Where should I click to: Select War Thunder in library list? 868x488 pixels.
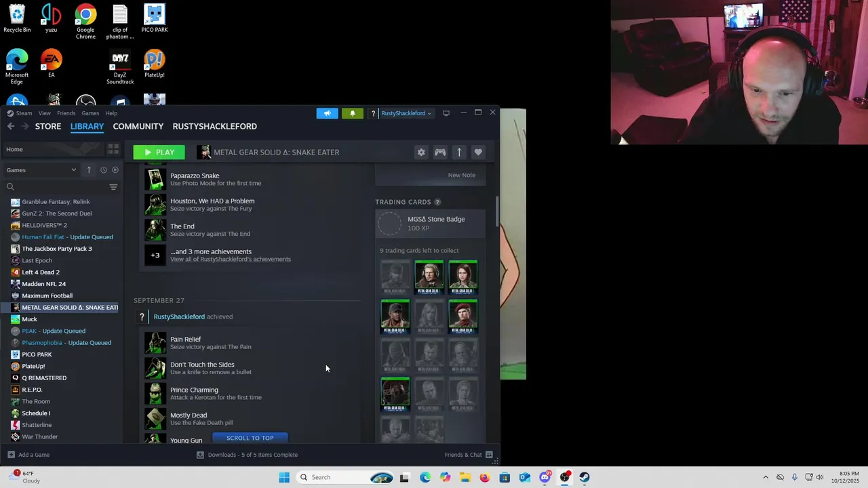coord(39,436)
